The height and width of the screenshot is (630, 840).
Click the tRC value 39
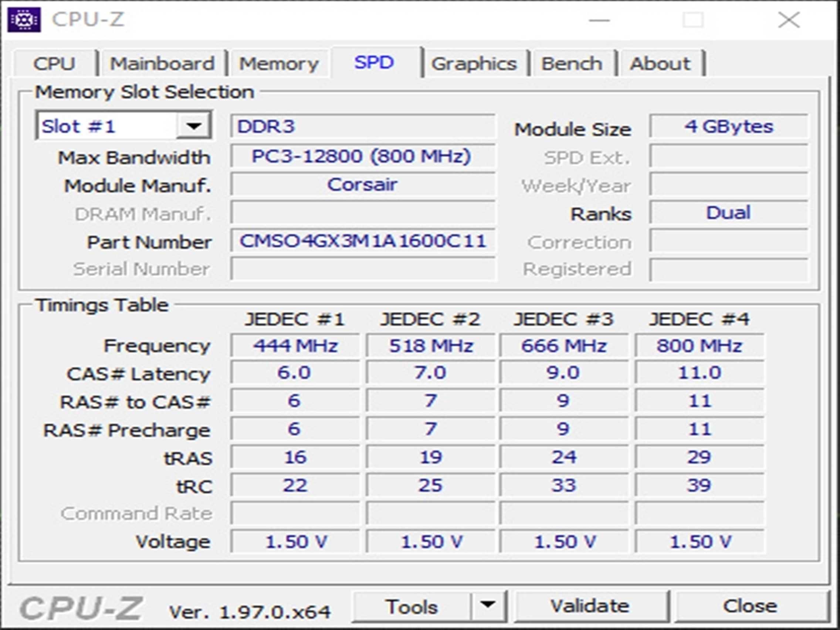pos(700,485)
